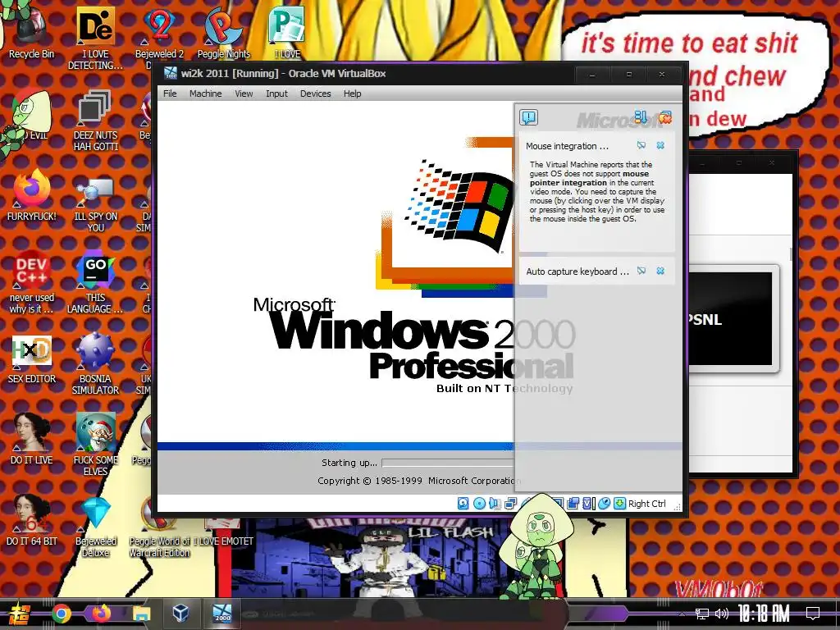This screenshot has width=840, height=630.
Task: Select the Peggle Nights desktop icon
Action: tap(223, 32)
